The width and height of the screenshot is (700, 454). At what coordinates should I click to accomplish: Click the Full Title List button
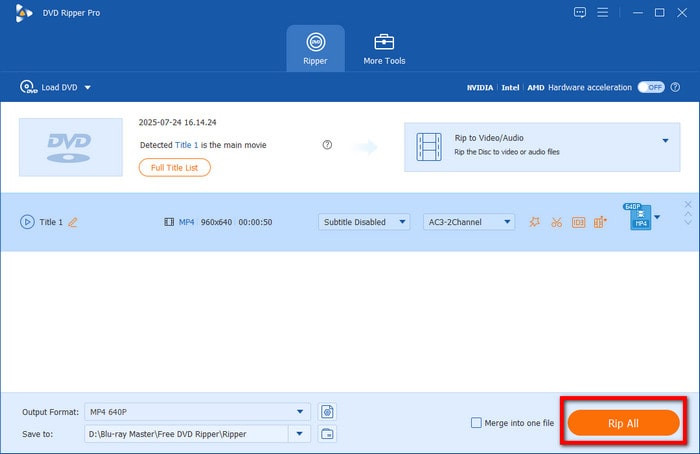click(x=175, y=168)
